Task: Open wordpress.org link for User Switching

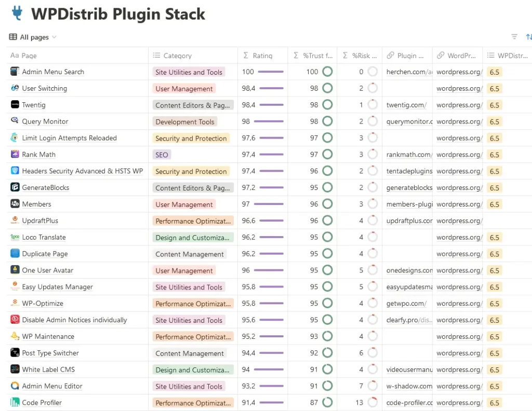Action: (459, 88)
